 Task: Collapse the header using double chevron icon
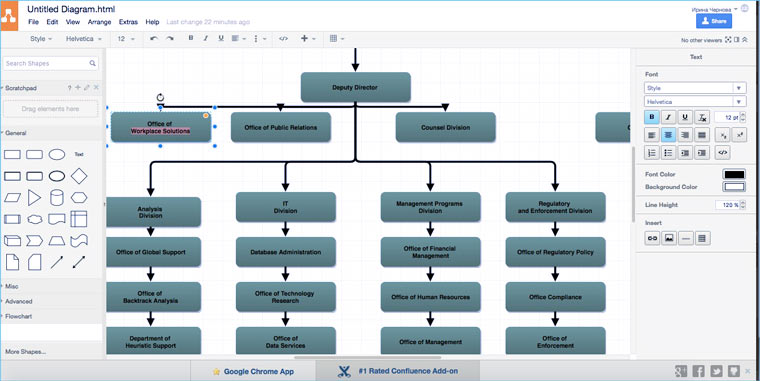pyautogui.click(x=745, y=40)
